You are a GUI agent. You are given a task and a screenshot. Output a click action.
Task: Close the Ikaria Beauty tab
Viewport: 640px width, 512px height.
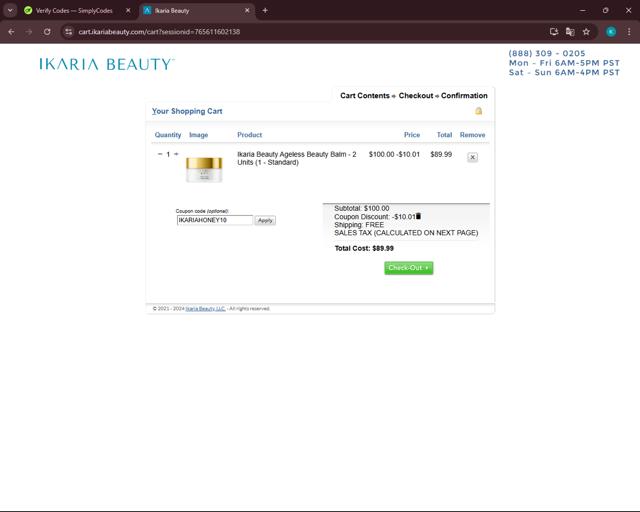(x=247, y=11)
